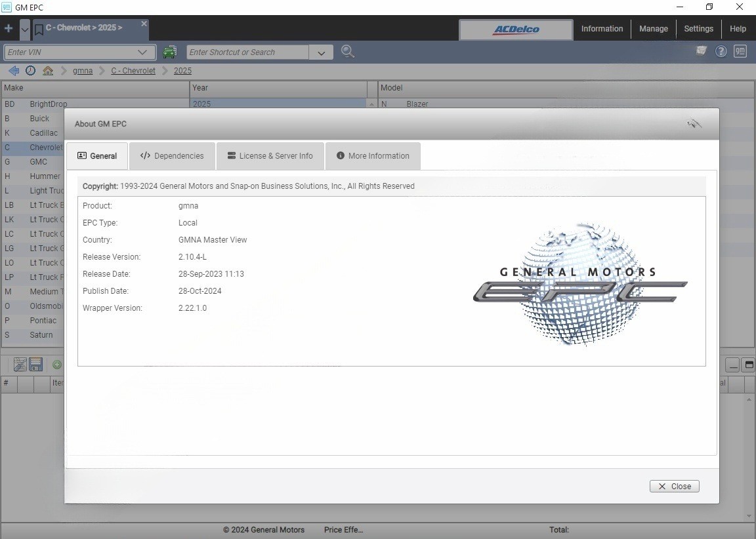Screen dimensions: 756x539
Task: Expand the shortcut search dropdown arrow
Action: [321, 52]
